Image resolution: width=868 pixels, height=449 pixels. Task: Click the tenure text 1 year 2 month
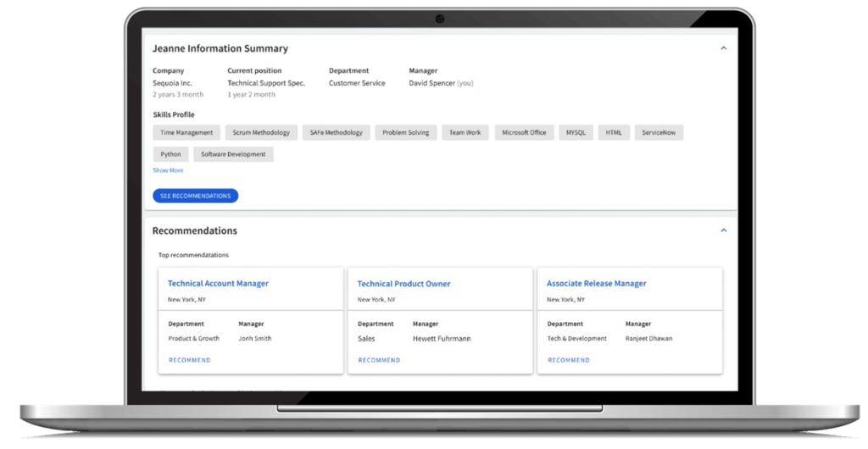pos(251,95)
